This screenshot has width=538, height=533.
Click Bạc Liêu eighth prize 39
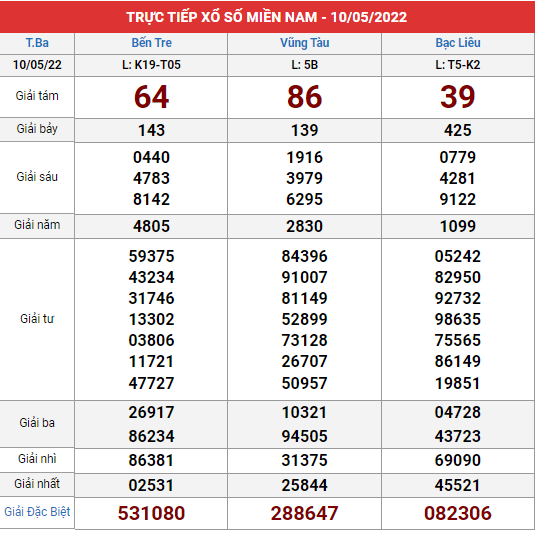tap(457, 97)
